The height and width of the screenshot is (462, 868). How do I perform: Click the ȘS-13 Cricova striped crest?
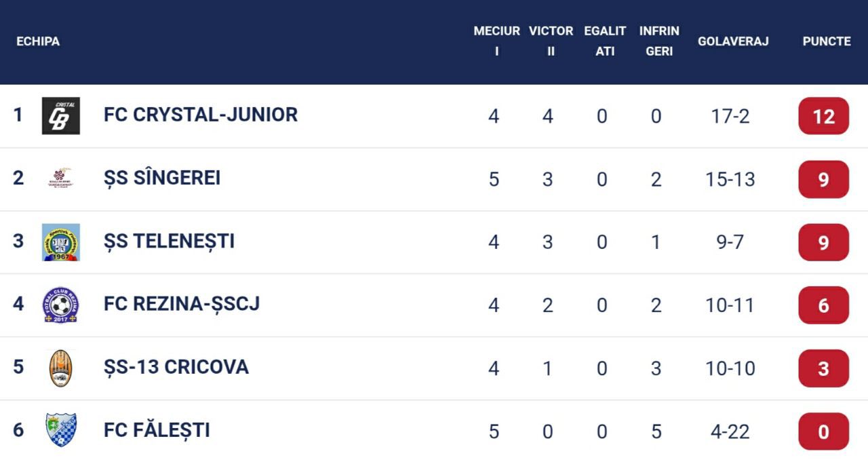(x=61, y=368)
